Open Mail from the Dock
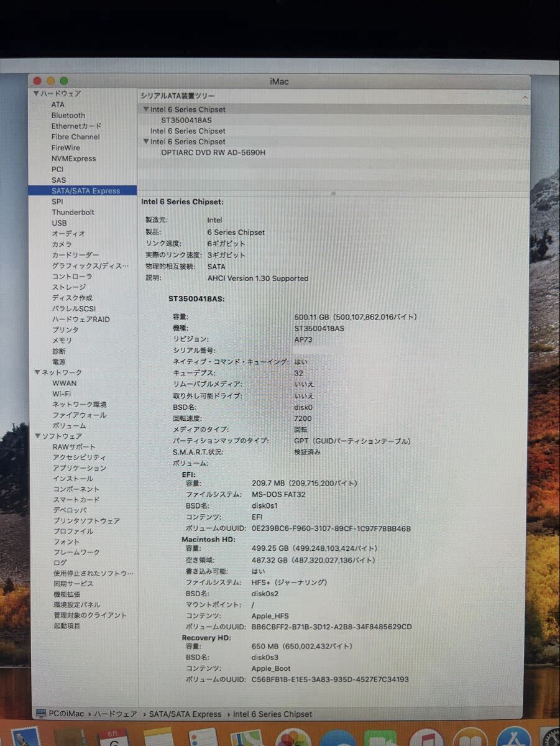This screenshot has height=746, width=560. pyautogui.click(x=26, y=738)
